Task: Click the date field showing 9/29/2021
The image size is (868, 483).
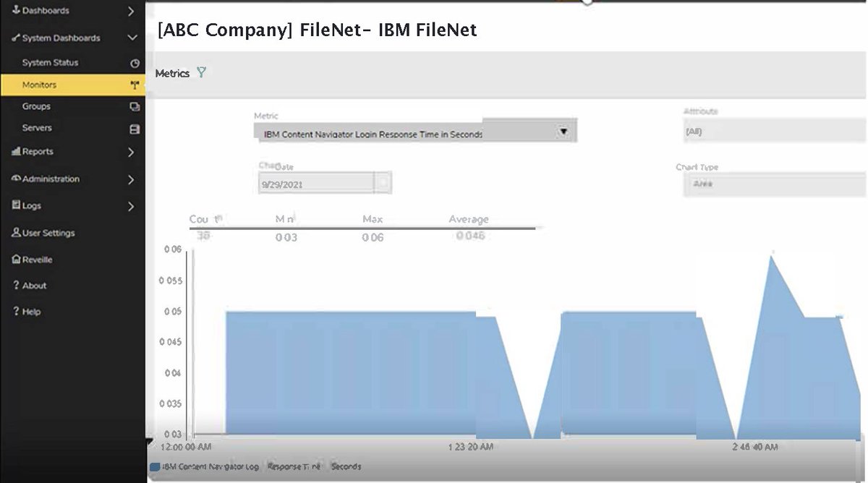Action: tap(315, 184)
